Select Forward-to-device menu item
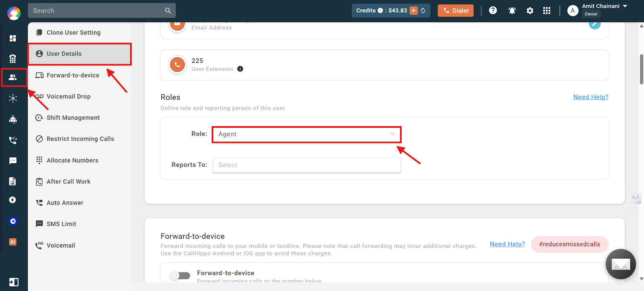Screen dimensions: 644x291 (x=80, y=75)
